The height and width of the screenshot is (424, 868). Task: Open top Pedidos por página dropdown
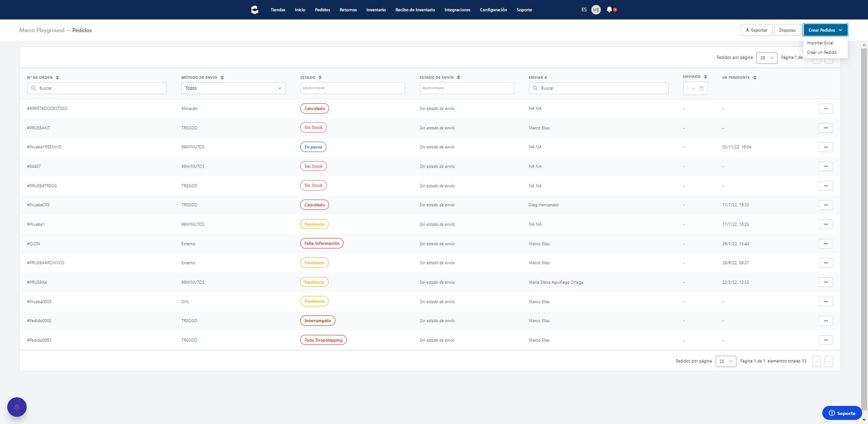pyautogui.click(x=767, y=58)
